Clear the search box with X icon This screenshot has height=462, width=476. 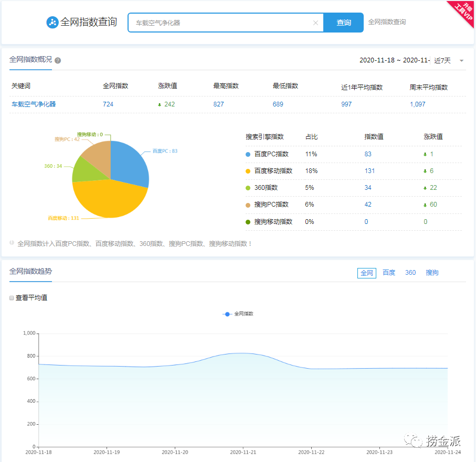coord(315,23)
